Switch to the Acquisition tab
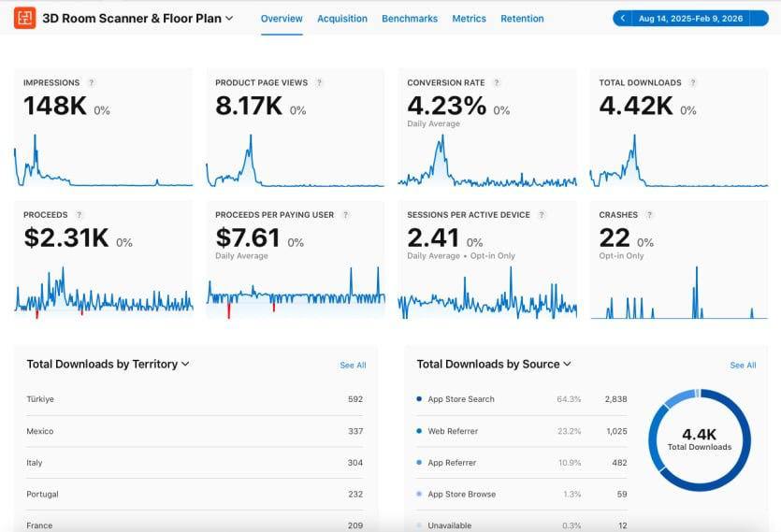 point(341,19)
